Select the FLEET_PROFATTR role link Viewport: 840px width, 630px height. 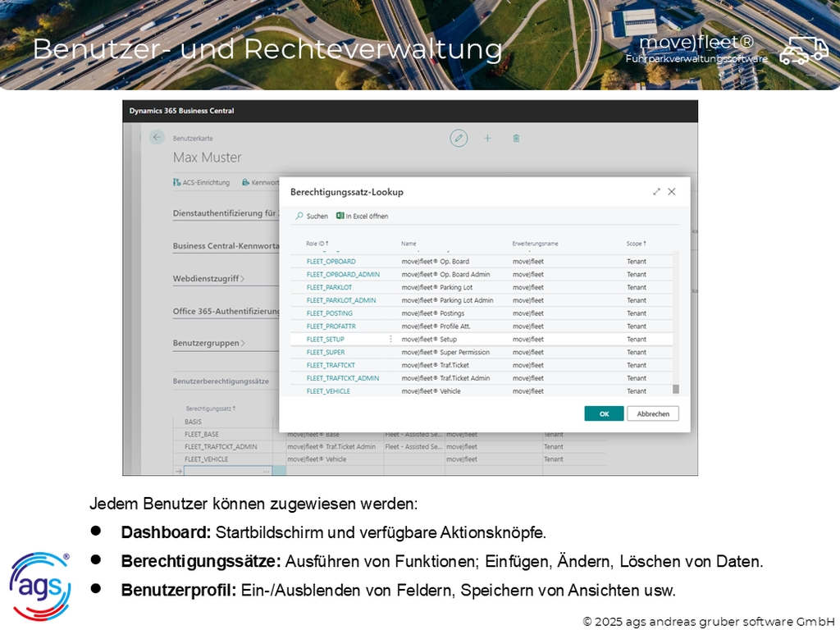[331, 326]
